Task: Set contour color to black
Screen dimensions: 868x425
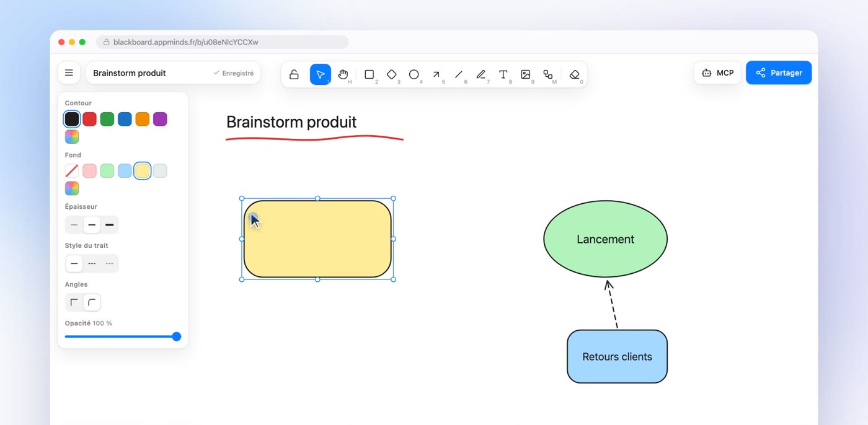Action: pos(72,119)
